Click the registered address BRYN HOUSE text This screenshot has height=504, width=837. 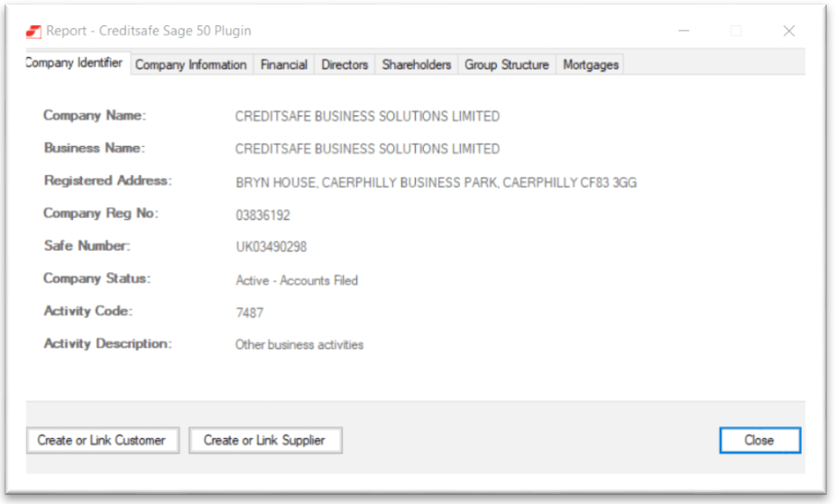[x=437, y=182]
